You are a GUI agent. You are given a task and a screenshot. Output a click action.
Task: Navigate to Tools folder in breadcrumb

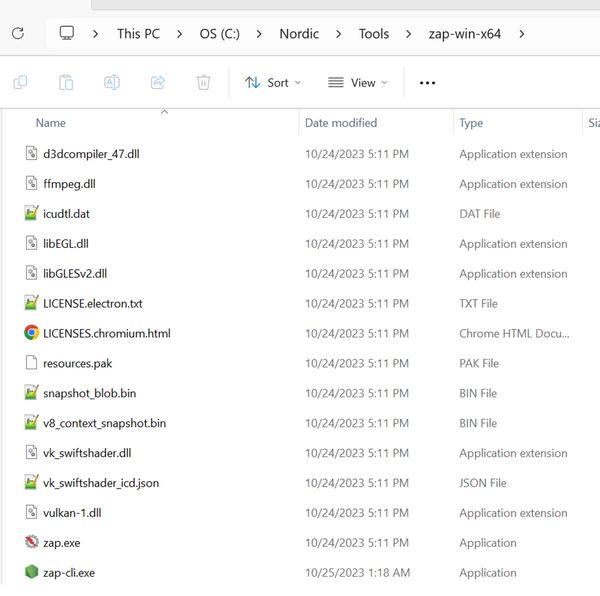(x=374, y=33)
